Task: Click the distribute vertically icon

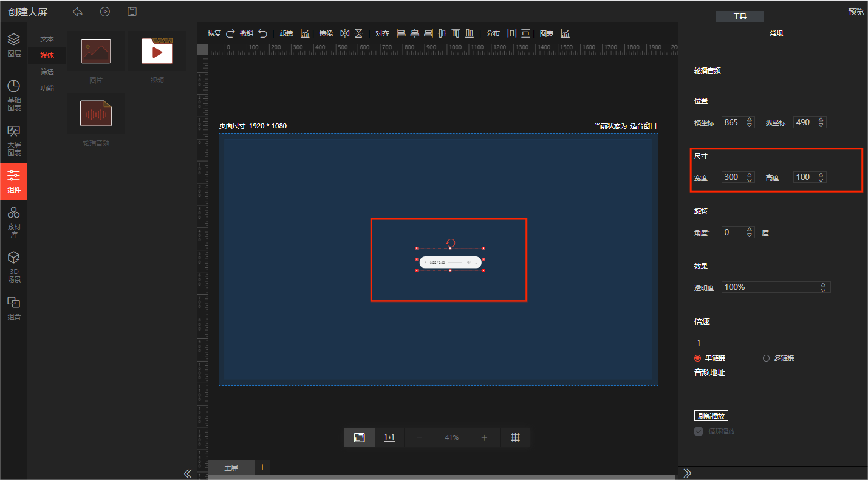Action: click(x=525, y=33)
